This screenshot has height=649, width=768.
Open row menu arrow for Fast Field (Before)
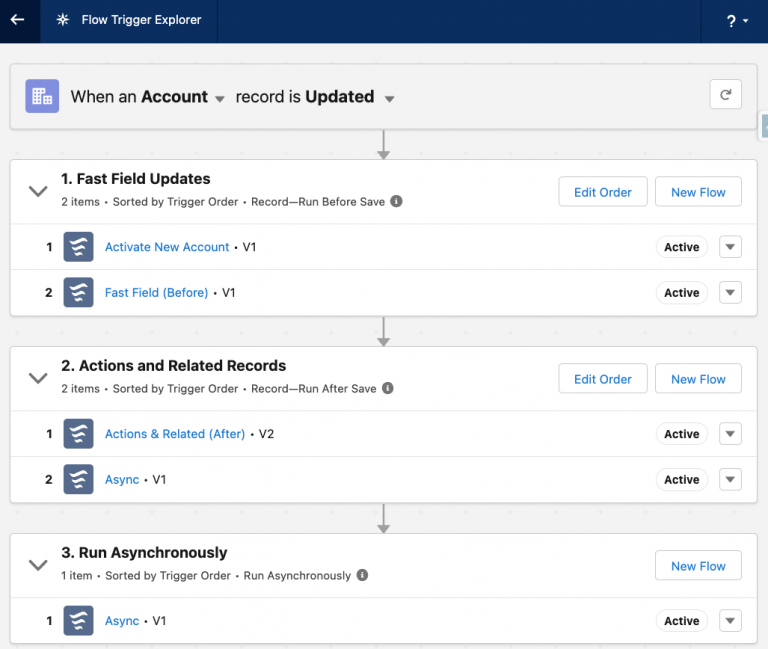point(730,292)
